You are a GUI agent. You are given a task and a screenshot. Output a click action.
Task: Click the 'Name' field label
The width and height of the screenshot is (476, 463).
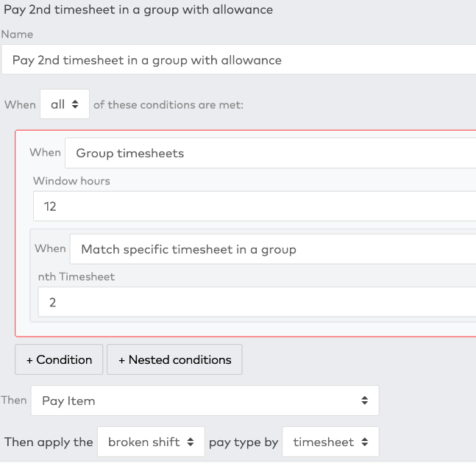18,35
